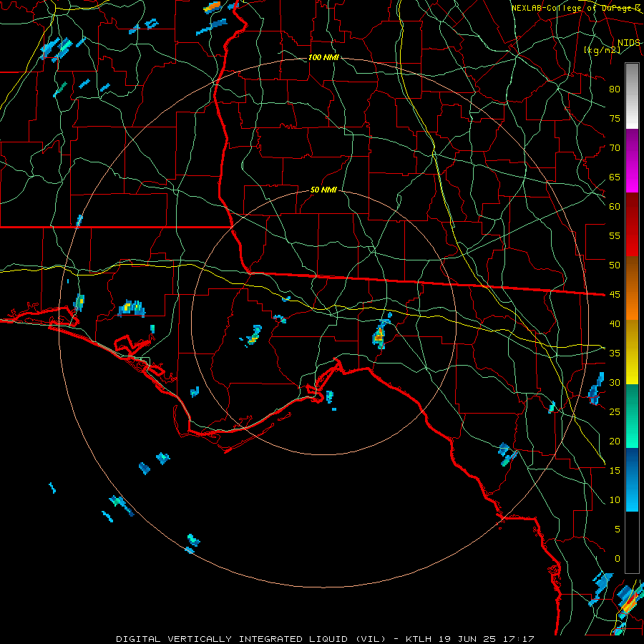Click the NEXLAB-College of DuPage credit text
Screen dimensions: 644x644
(x=575, y=8)
